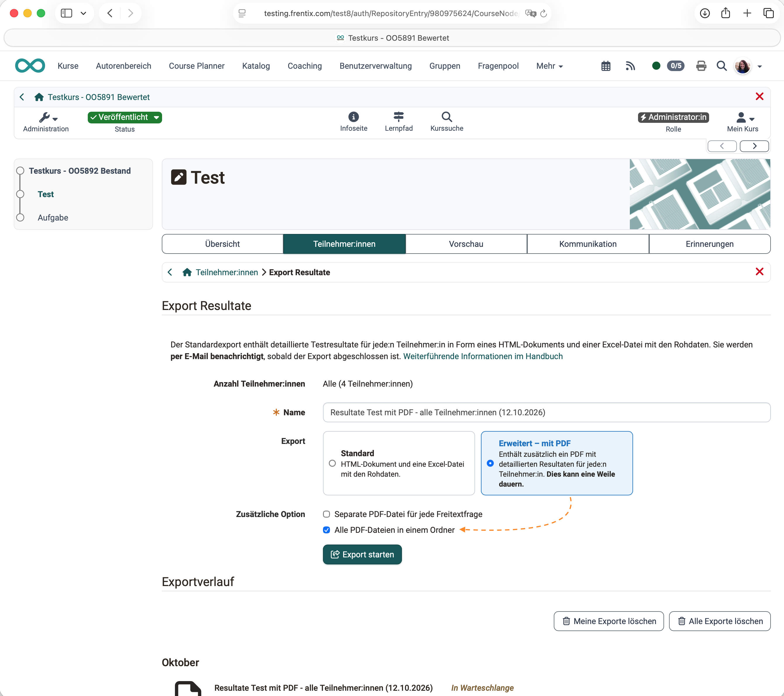
Task: Switch to the Vorschau tab
Action: pos(466,244)
